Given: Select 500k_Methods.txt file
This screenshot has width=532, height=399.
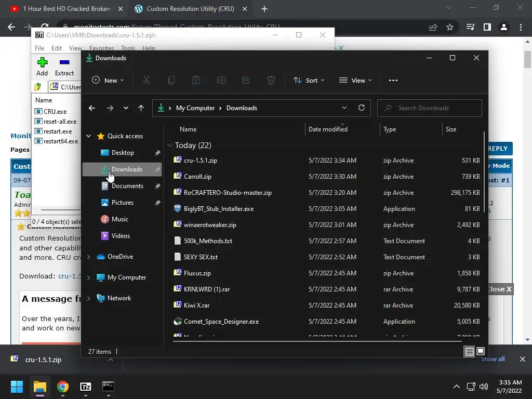Looking at the screenshot, I should (x=208, y=241).
